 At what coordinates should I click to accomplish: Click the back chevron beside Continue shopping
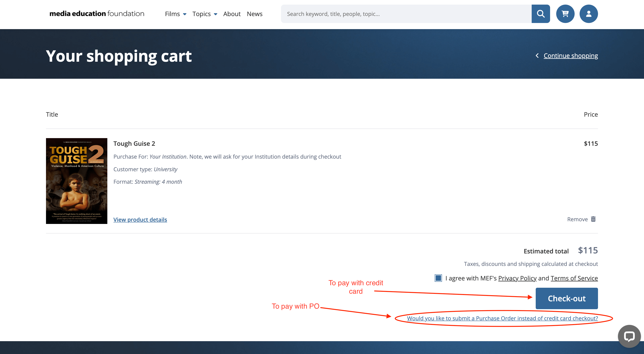537,56
